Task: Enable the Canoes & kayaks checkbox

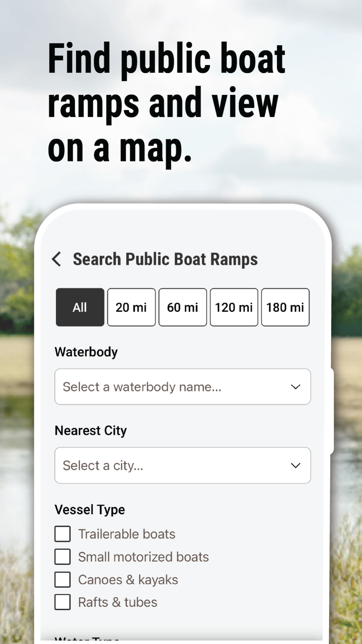Action: click(x=63, y=580)
